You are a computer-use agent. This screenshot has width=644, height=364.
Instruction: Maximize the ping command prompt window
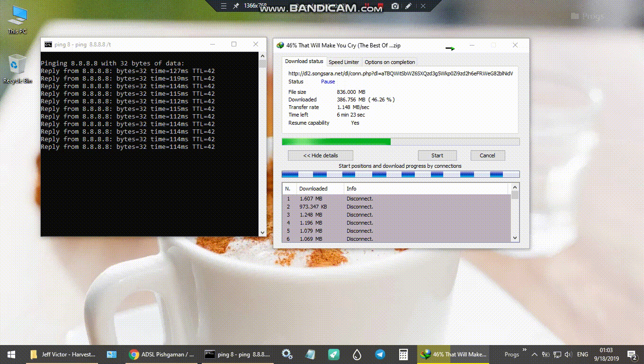(x=234, y=44)
